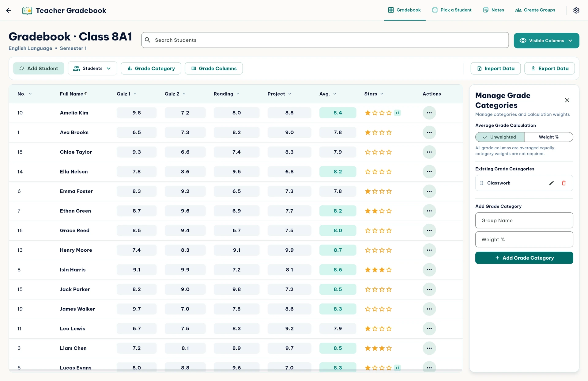
Task: Open the actions menu for Isla Harris
Action: [429, 270]
